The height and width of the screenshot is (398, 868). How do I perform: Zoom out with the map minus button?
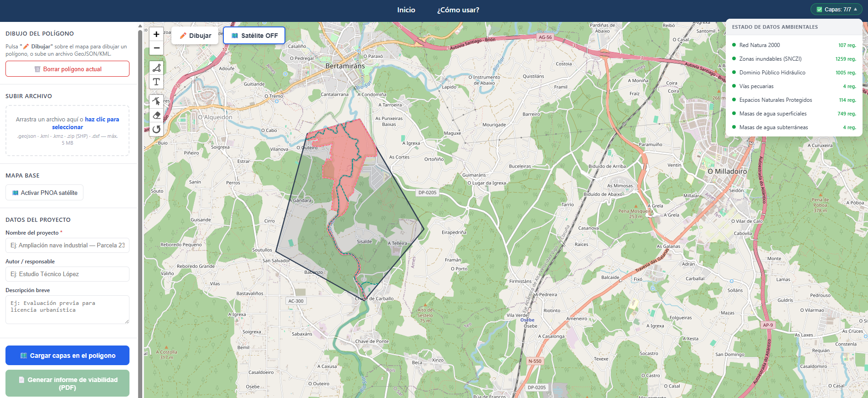156,48
